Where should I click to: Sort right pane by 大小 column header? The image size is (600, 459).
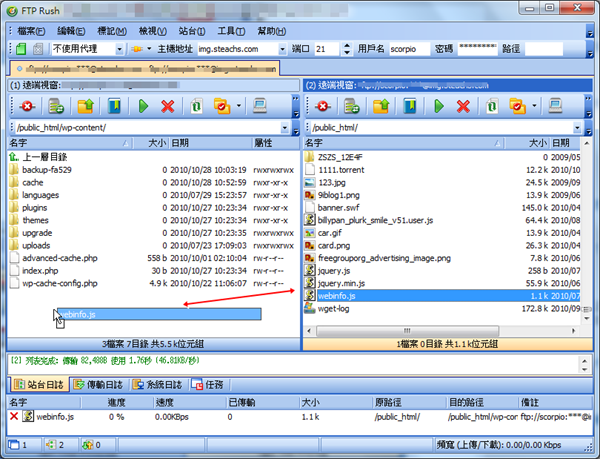click(527, 143)
